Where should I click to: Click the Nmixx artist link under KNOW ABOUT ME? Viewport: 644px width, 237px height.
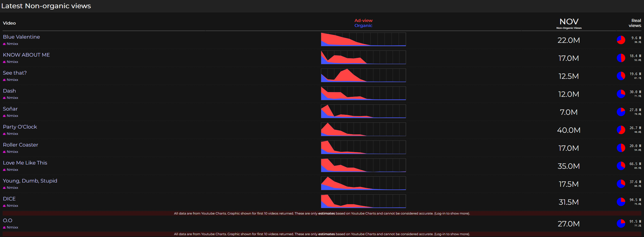(x=12, y=62)
